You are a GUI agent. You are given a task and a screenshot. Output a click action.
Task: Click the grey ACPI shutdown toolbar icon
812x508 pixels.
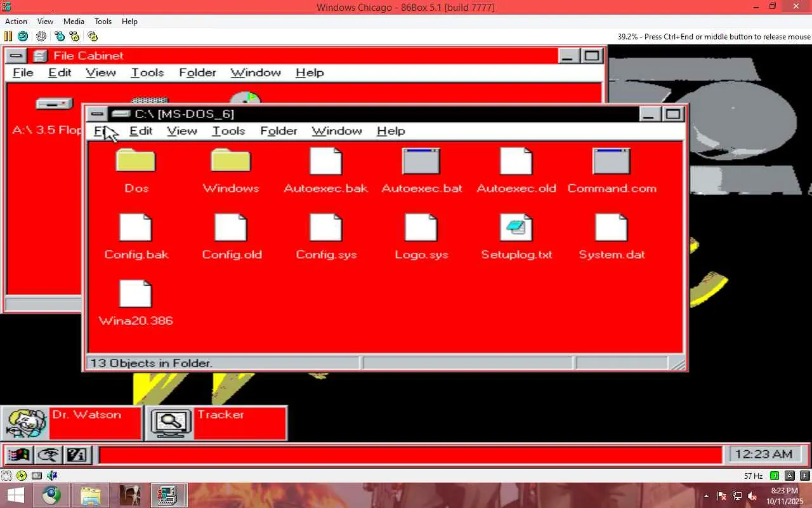pyautogui.click(x=41, y=36)
